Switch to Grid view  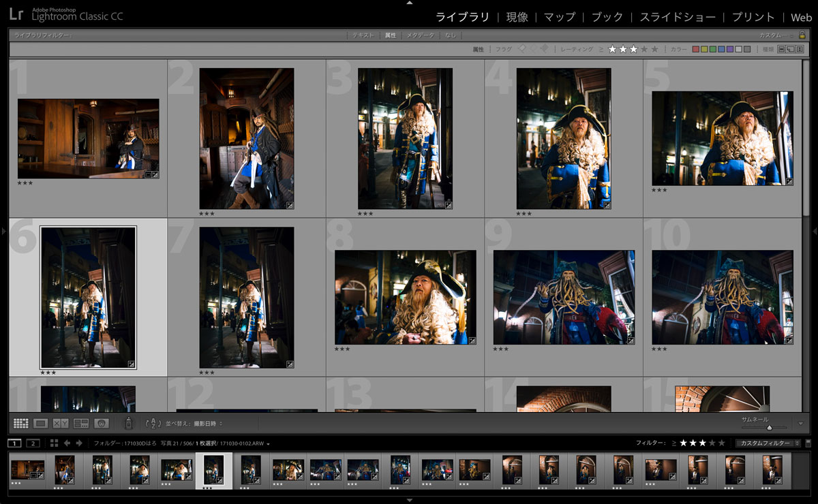click(21, 423)
